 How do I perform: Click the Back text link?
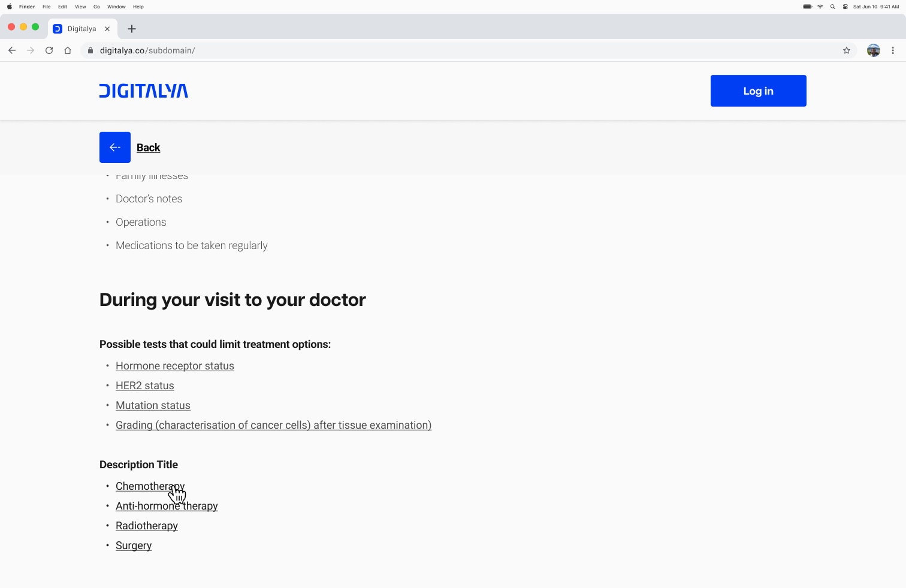(148, 148)
